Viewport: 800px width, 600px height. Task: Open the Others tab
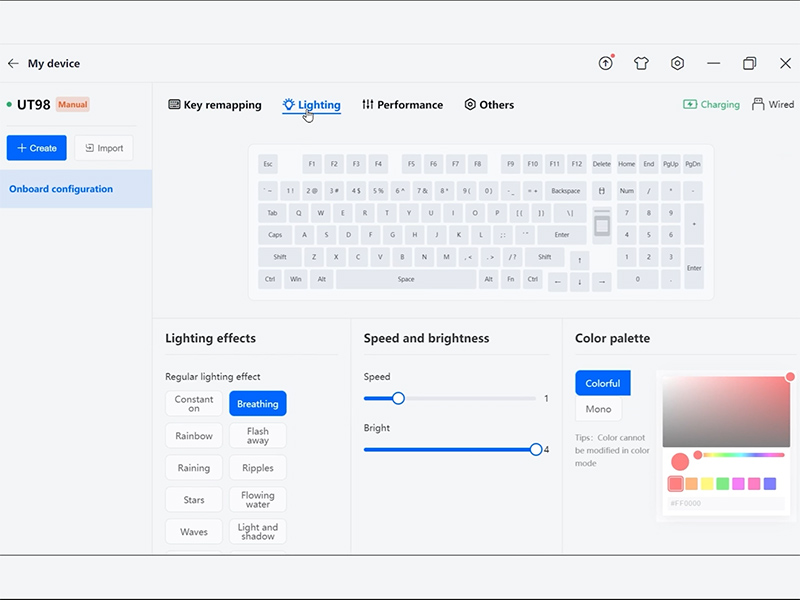pos(489,105)
